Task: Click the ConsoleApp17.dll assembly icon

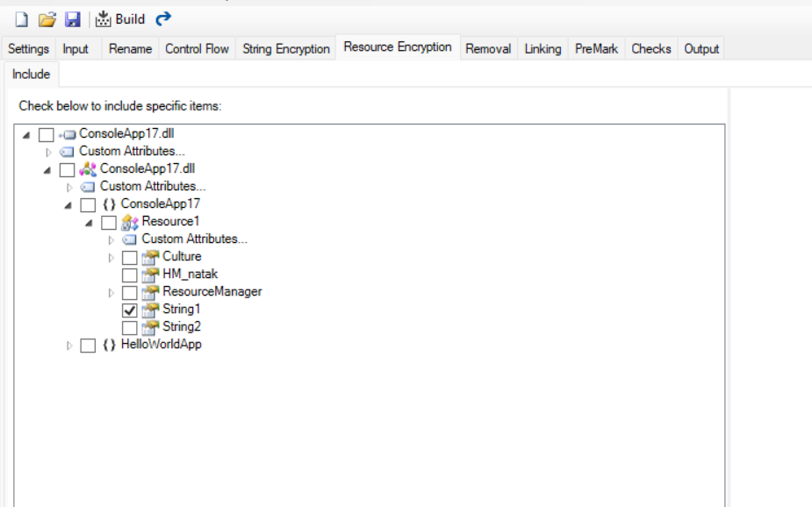Action: point(88,169)
